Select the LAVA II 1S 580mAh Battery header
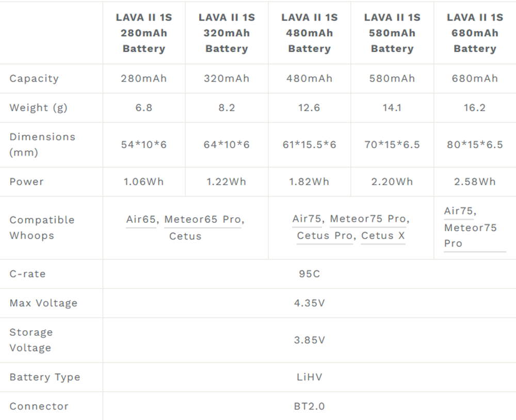 (x=392, y=33)
